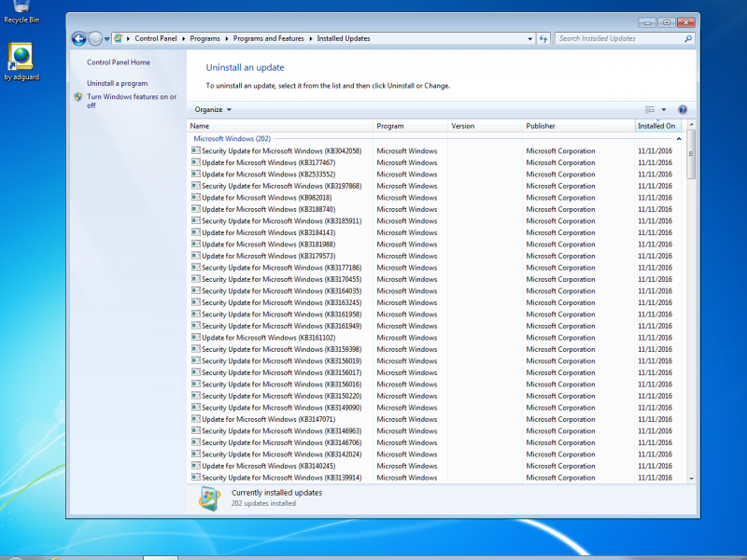
Task: Click the refresh button in address bar
Action: (543, 38)
